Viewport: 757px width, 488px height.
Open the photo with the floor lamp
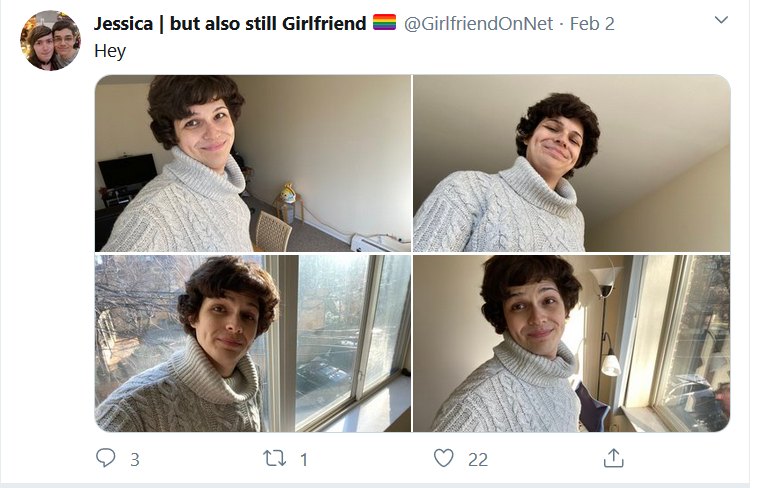(572, 343)
